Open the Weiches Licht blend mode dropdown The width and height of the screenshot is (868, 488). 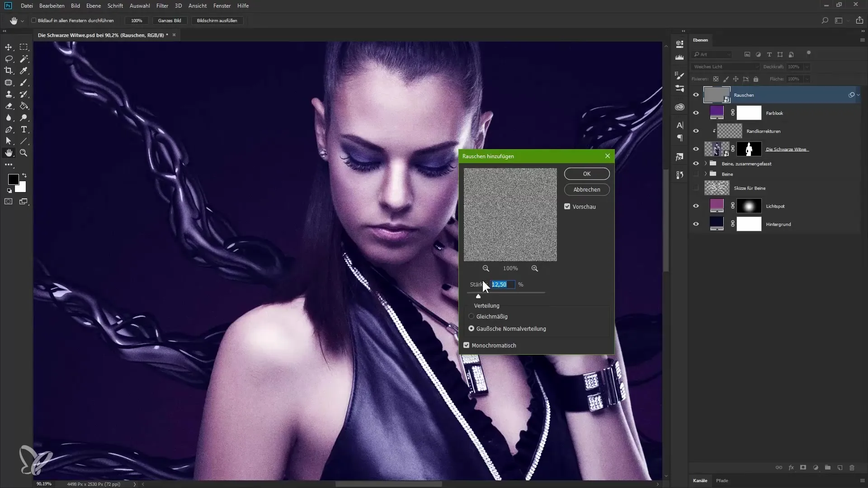coord(725,66)
